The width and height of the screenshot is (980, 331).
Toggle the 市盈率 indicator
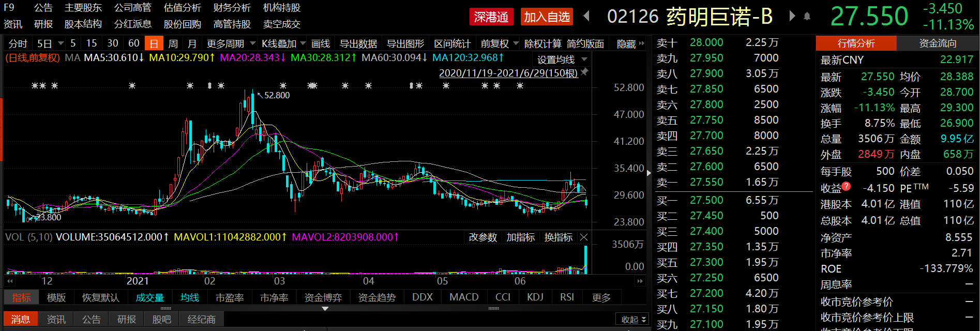pyautogui.click(x=230, y=297)
